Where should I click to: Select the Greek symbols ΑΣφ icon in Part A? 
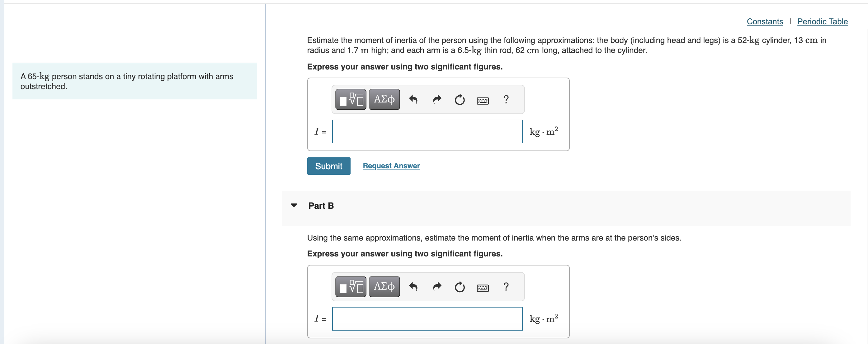(x=384, y=99)
